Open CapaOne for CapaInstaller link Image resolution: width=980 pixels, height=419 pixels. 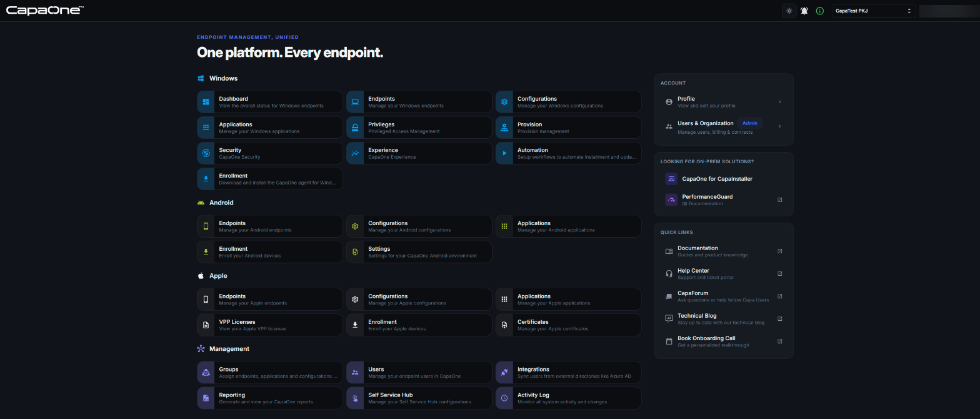(724, 179)
